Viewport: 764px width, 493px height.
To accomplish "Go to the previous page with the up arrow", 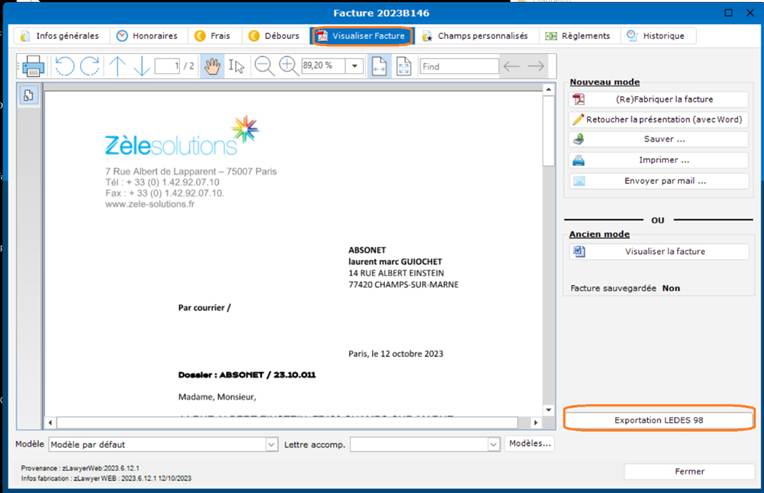I will (117, 66).
